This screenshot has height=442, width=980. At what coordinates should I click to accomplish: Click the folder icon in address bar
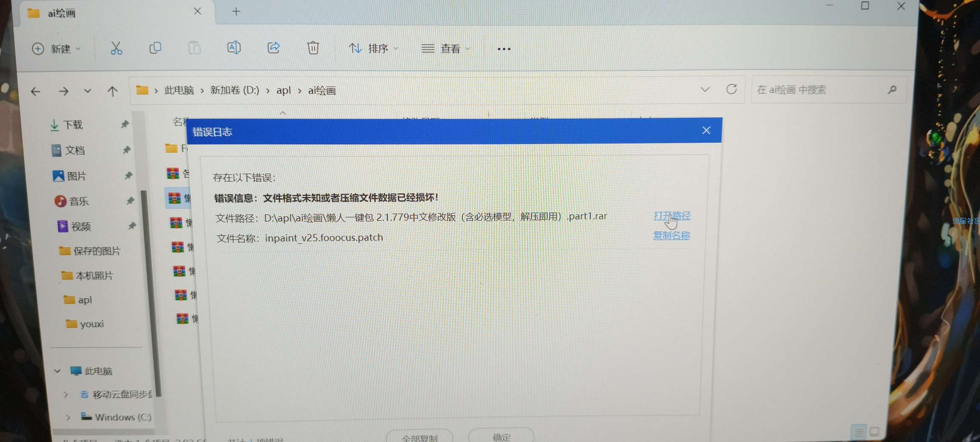click(142, 90)
